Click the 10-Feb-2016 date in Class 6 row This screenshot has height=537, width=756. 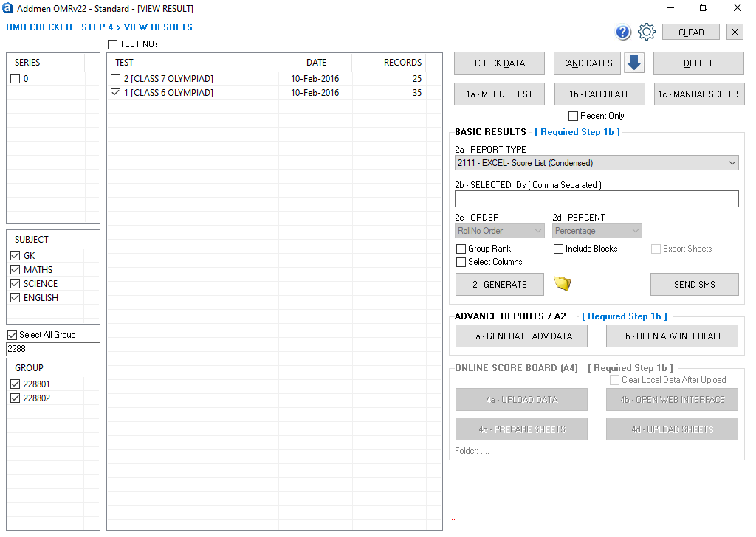[x=315, y=92]
